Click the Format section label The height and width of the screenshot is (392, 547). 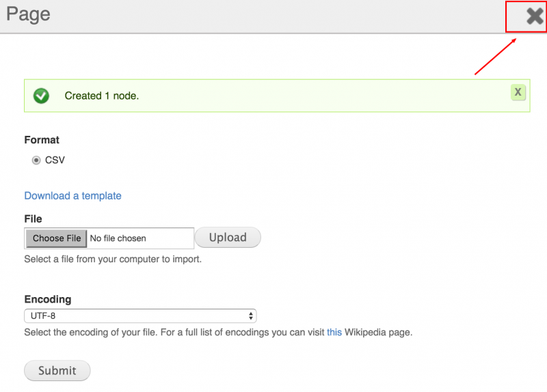tap(42, 140)
